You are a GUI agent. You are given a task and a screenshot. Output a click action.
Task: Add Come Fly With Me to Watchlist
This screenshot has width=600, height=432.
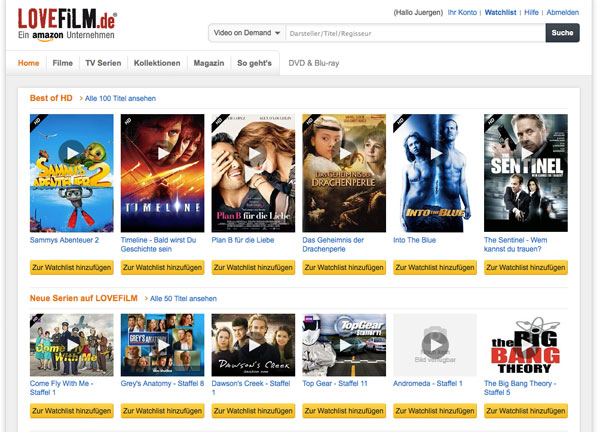pyautogui.click(x=72, y=411)
